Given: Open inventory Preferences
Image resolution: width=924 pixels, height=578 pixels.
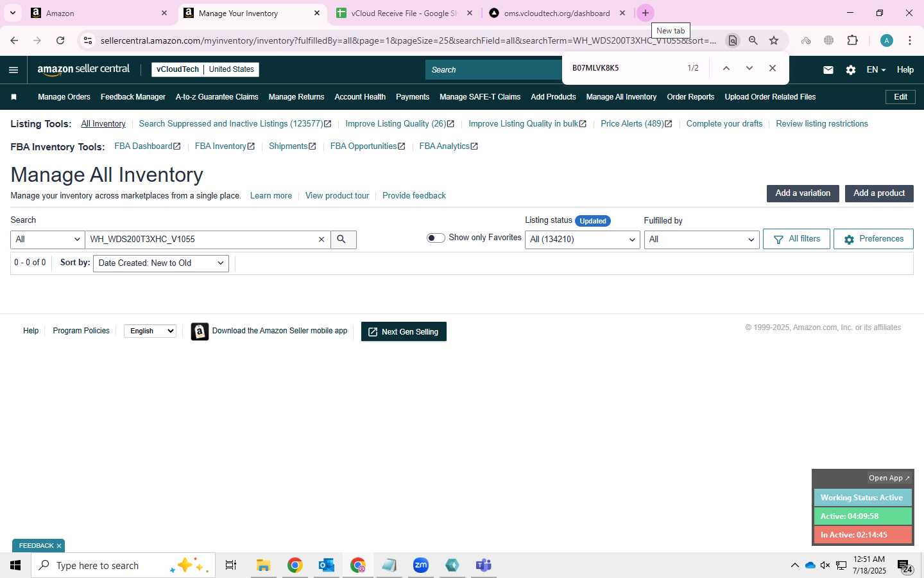Looking at the screenshot, I should (873, 239).
